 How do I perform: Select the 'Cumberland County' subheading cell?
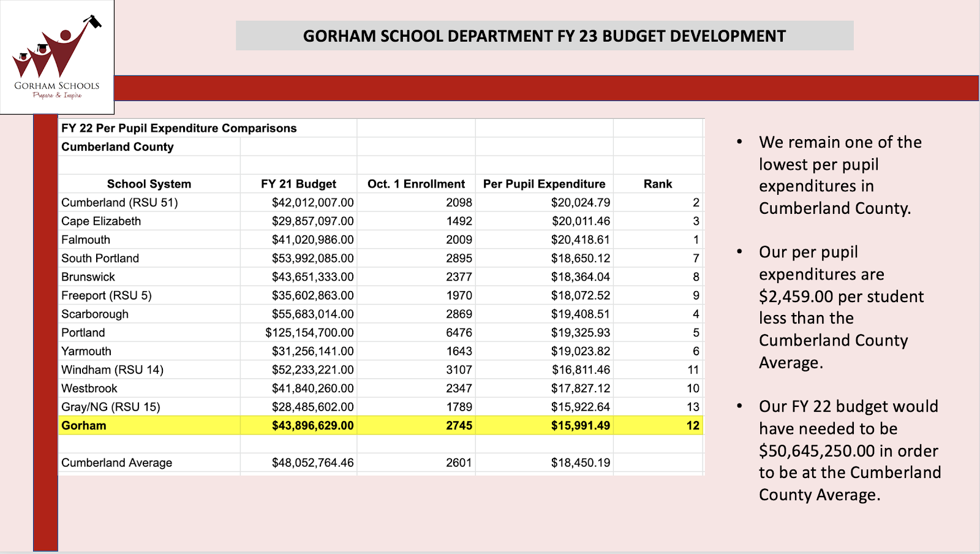coord(118,147)
